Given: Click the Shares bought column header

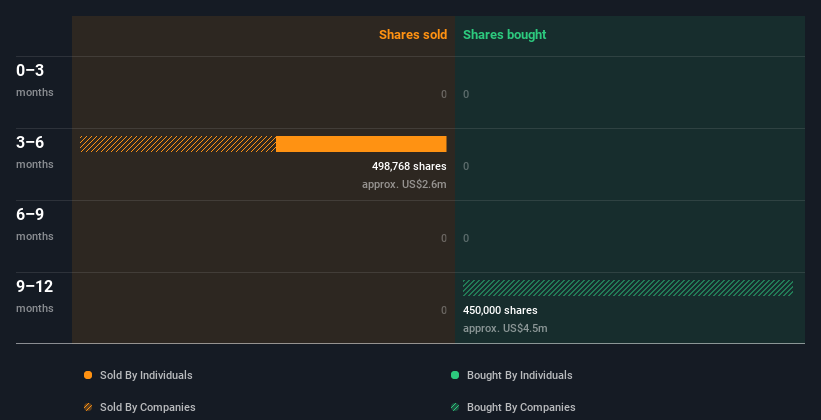Looking at the screenshot, I should [505, 35].
